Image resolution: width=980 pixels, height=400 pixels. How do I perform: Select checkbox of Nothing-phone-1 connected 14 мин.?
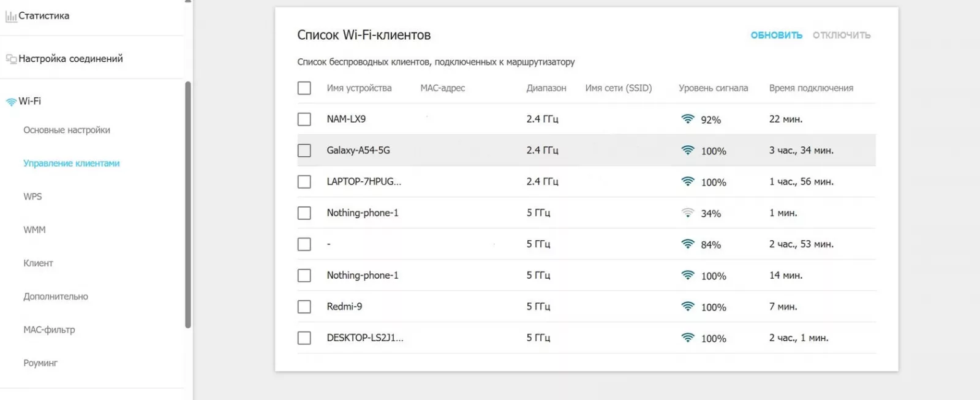[304, 276]
